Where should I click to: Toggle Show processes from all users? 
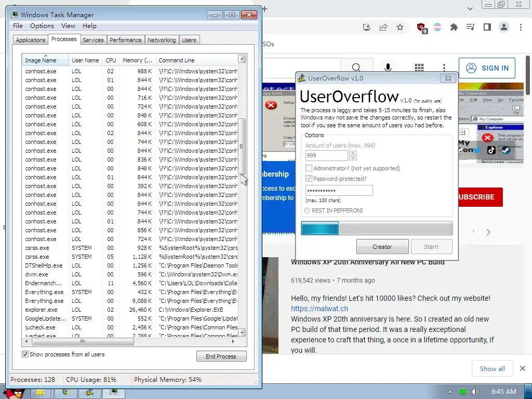[x=25, y=354]
